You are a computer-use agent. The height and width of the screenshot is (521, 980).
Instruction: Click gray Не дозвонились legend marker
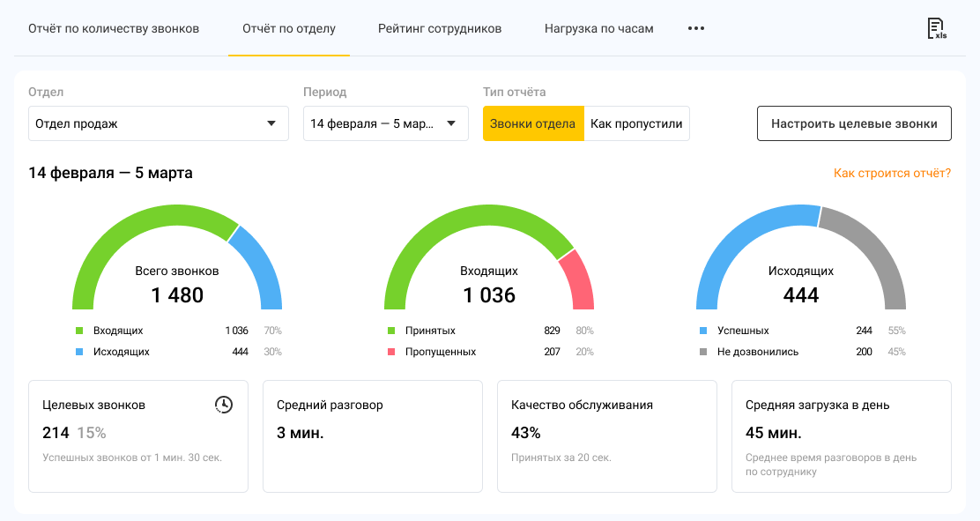(x=702, y=352)
